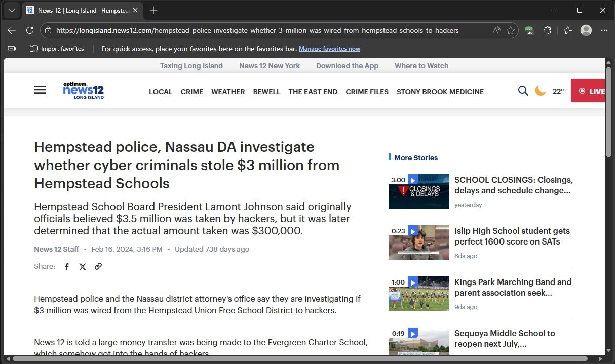The image size is (615, 364).
Task: Go back to previous page
Action: pyautogui.click(x=12, y=30)
